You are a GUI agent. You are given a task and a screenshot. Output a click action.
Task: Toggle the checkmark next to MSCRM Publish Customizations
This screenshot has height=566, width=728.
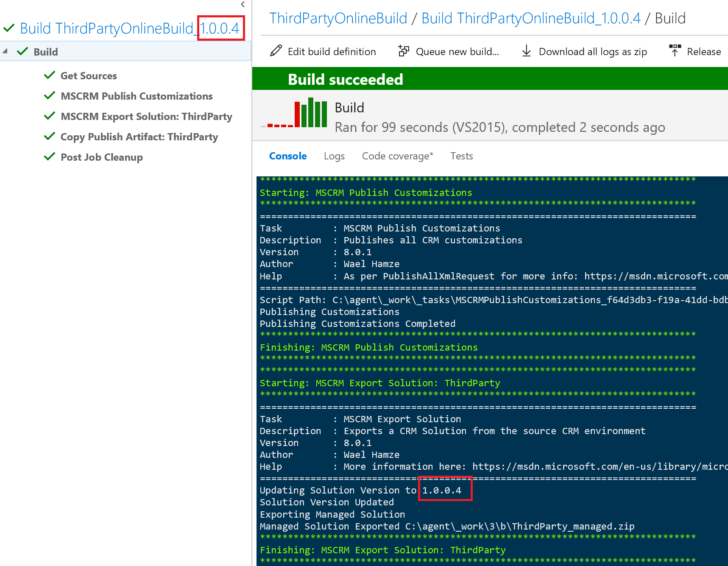[x=50, y=95]
